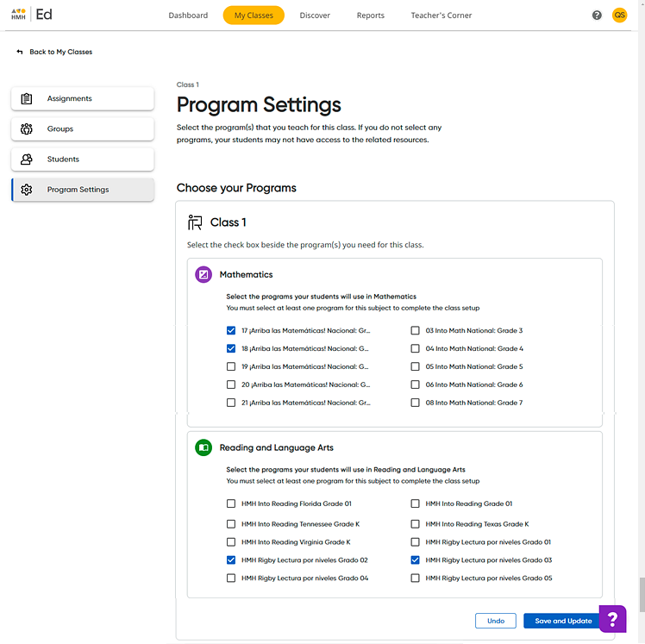
Task: Click the Save and Update button
Action: [563, 621]
